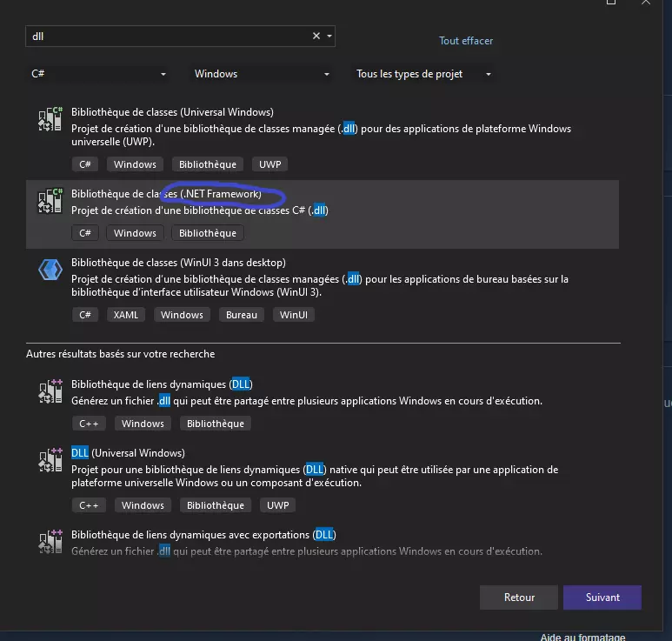The width and height of the screenshot is (672, 641).
Task: Select DLL (Universal Windows) template title
Action: tap(128, 453)
